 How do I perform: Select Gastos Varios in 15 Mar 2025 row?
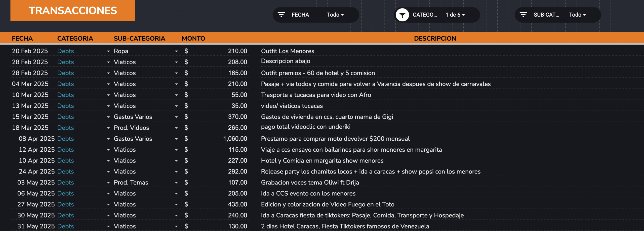pyautogui.click(x=133, y=117)
